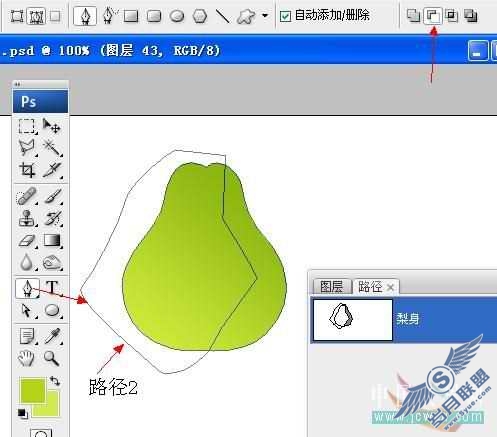Image resolution: width=497 pixels, height=437 pixels.
Task: Switch to the 图层 tab
Action: [332, 287]
